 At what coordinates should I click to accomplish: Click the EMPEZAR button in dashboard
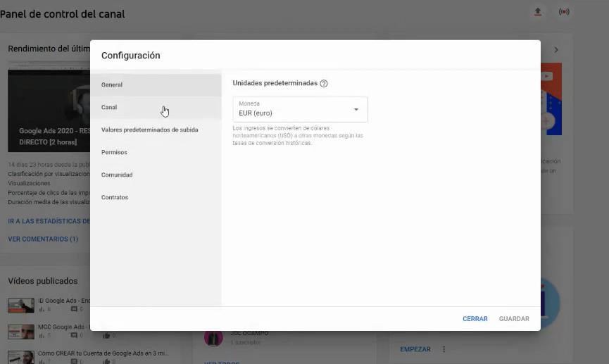(x=415, y=349)
